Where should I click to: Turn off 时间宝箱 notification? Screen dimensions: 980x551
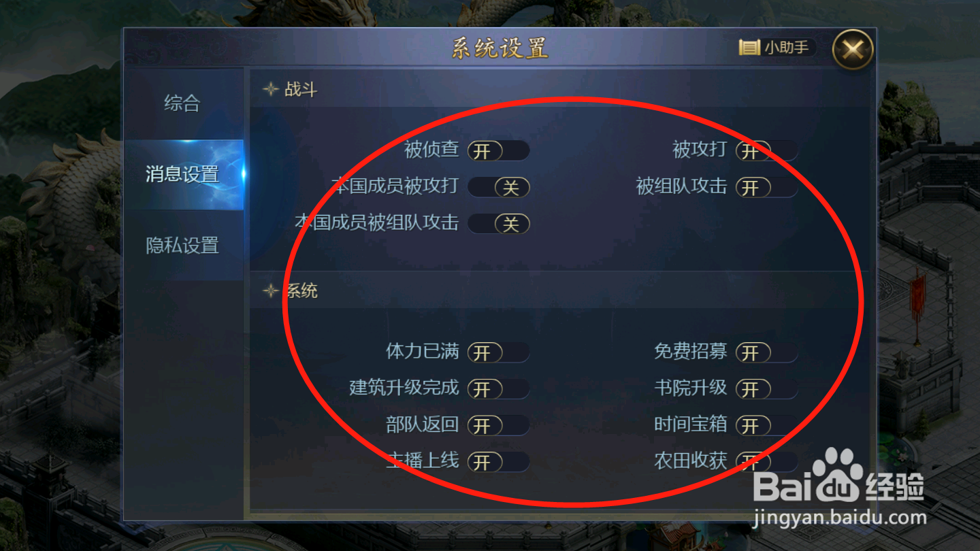tap(766, 426)
